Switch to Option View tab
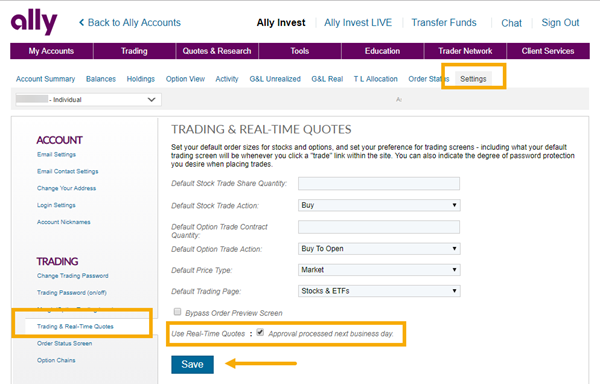 pos(185,79)
